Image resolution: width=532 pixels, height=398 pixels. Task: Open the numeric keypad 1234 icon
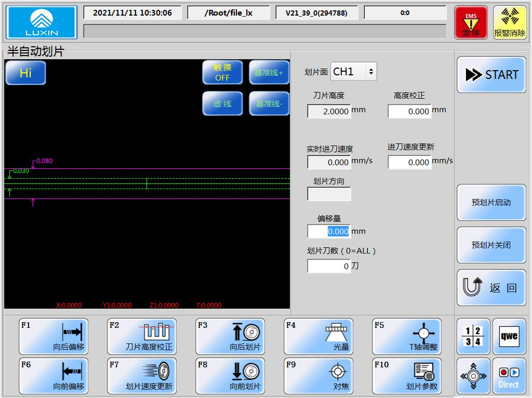coord(473,336)
